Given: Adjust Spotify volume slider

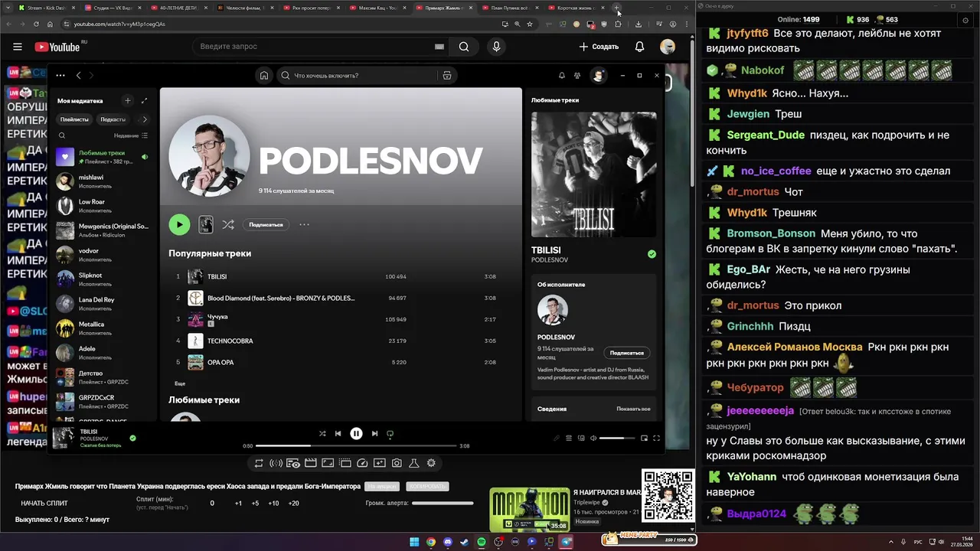Looking at the screenshot, I should pos(617,439).
